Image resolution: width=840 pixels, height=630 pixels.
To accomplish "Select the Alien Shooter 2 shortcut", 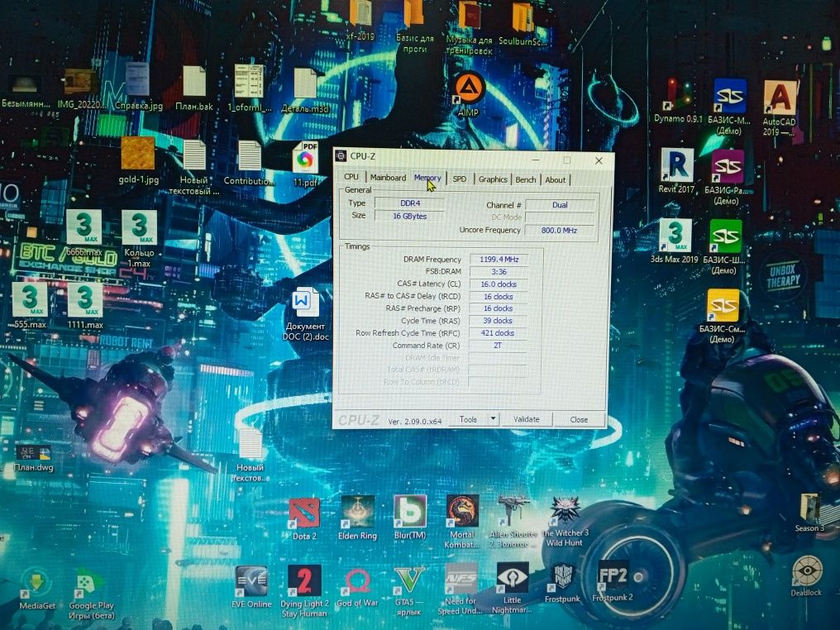I will coord(513,521).
